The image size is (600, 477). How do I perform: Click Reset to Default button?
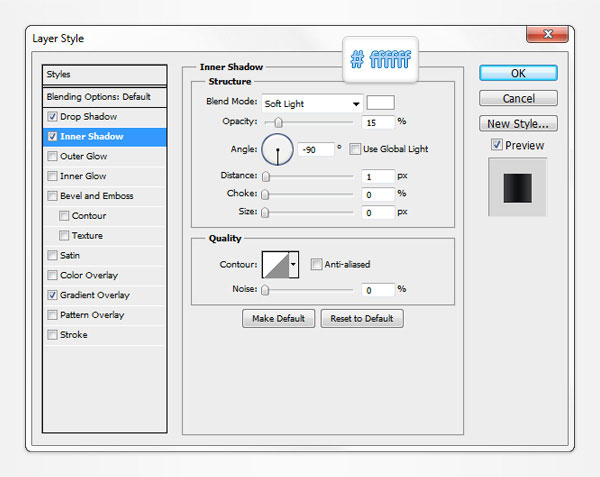pos(362,318)
